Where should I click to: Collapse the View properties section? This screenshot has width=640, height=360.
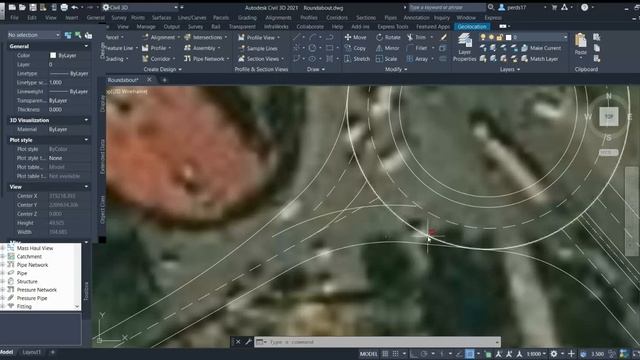click(86, 187)
